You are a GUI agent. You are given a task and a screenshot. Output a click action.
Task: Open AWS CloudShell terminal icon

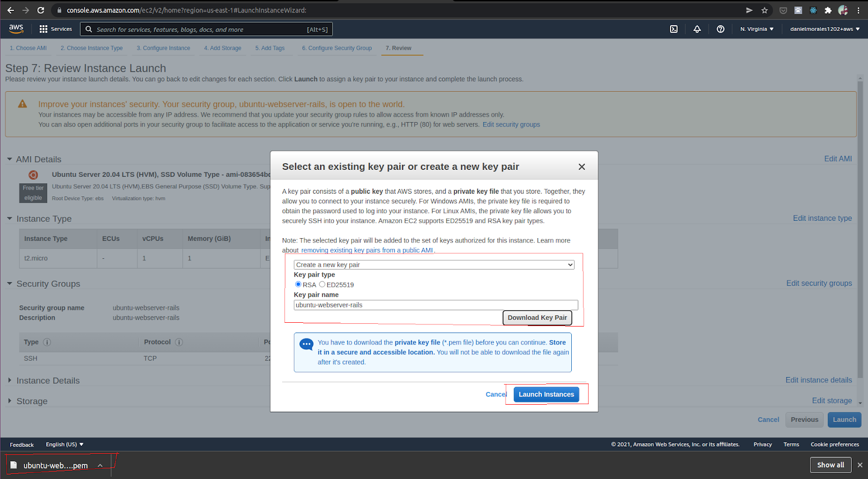(x=674, y=29)
